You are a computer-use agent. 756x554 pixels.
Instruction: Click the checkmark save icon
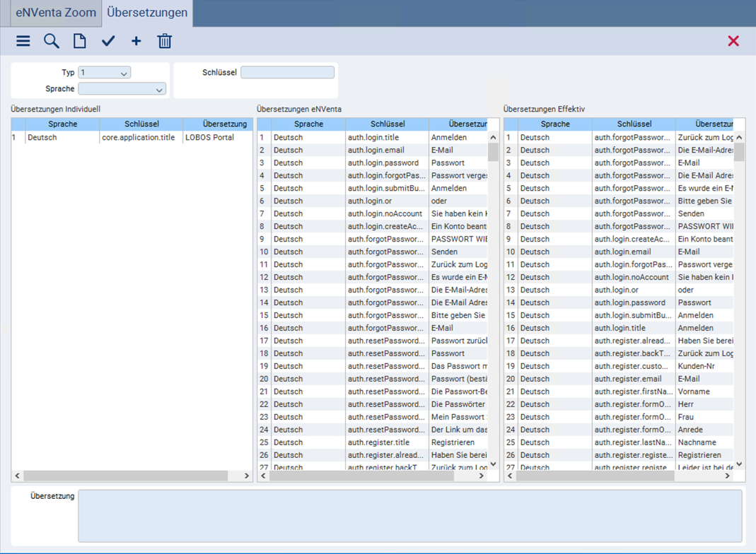(108, 41)
